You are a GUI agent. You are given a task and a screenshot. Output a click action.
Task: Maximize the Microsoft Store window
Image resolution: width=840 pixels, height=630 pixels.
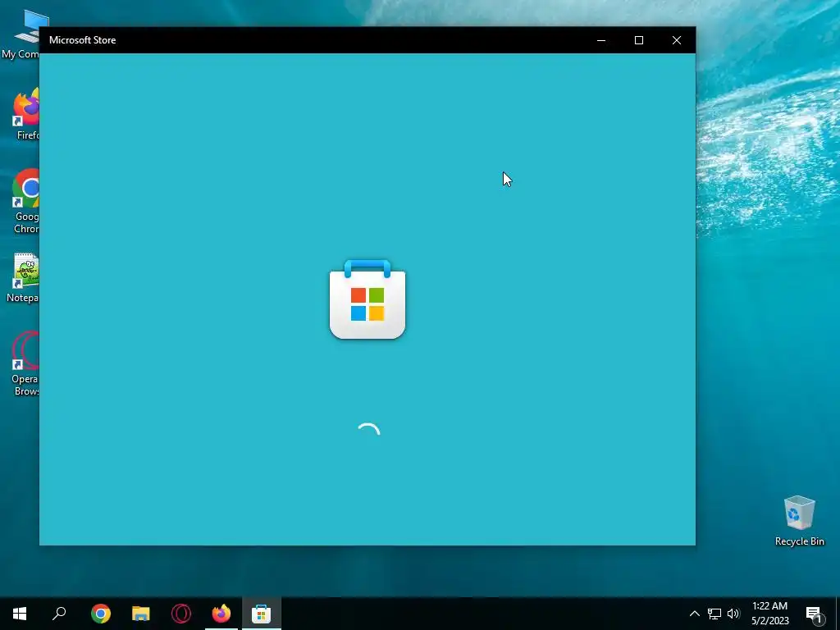tap(638, 40)
